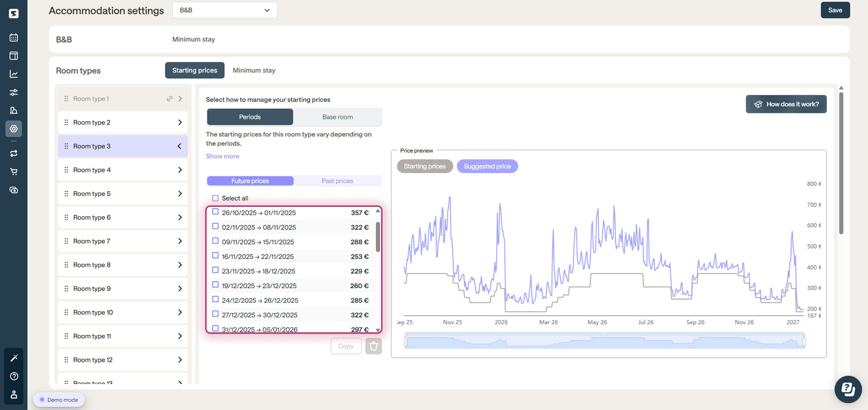Click drag handle of Room type 5
The width and height of the screenshot is (868, 410).
coord(66,193)
